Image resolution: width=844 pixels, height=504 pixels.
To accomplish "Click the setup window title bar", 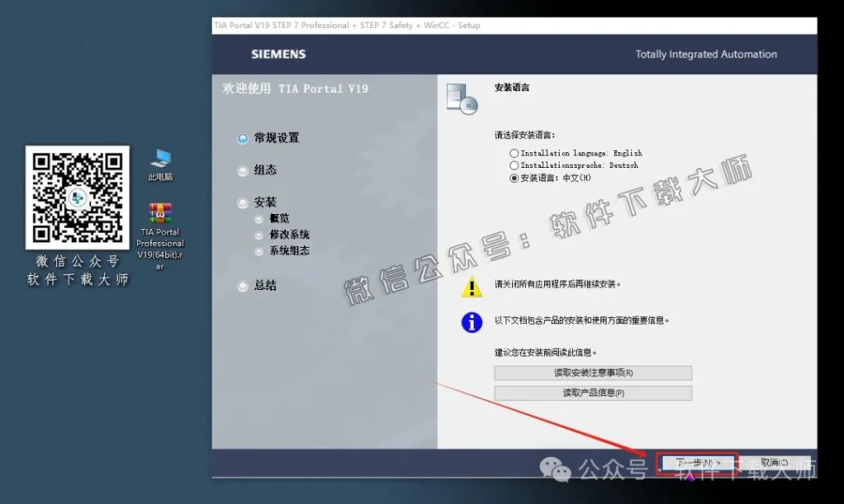I will pos(346,26).
